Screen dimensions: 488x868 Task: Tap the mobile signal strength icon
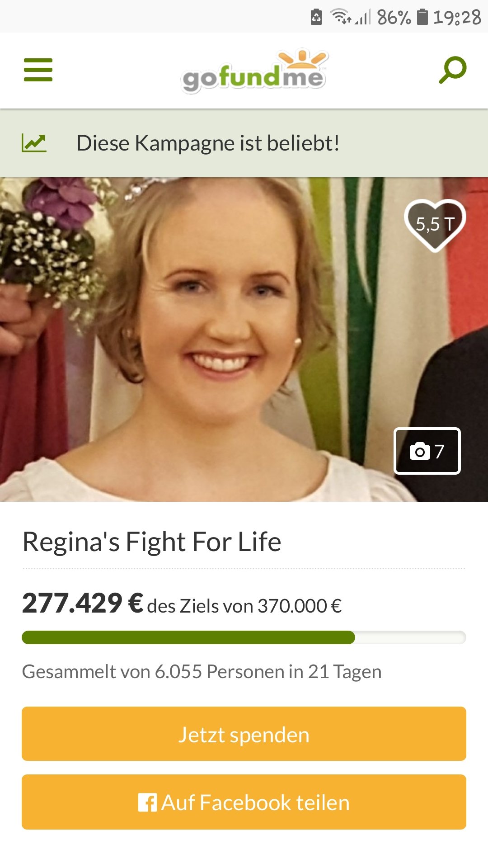click(363, 17)
